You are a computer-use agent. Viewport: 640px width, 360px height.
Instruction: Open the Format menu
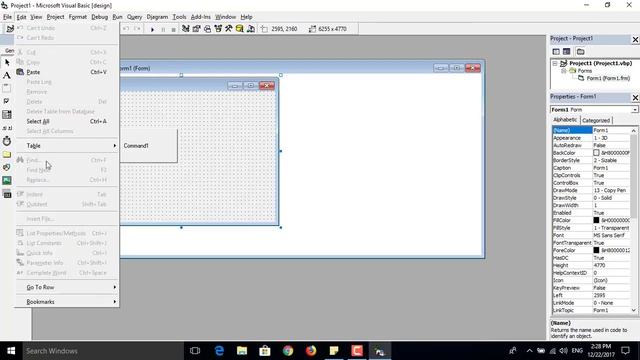78,17
